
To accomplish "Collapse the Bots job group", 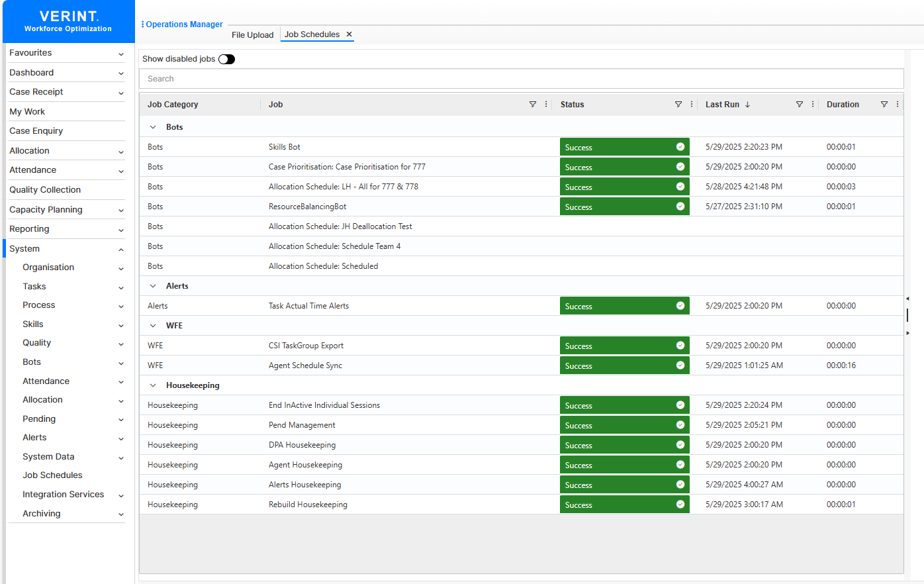I will [153, 127].
